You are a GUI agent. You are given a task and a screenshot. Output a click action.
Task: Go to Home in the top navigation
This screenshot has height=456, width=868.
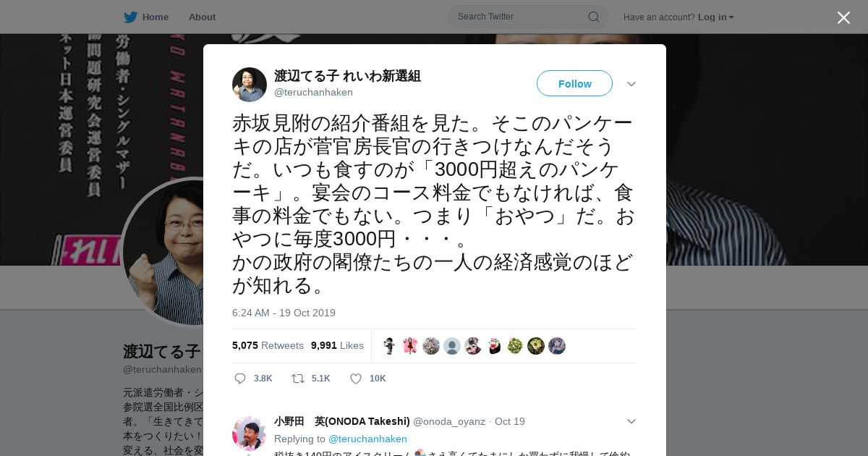click(x=156, y=17)
